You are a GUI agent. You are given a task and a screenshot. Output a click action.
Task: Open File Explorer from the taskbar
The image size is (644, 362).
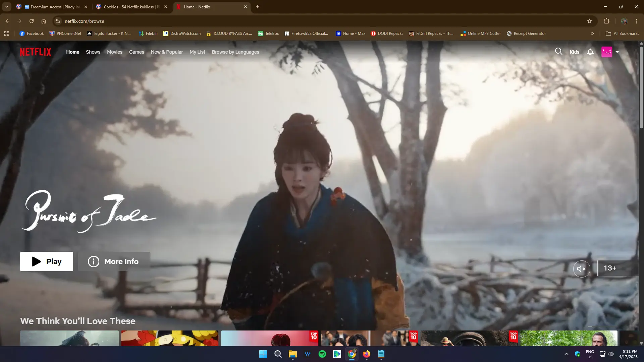[293, 354]
